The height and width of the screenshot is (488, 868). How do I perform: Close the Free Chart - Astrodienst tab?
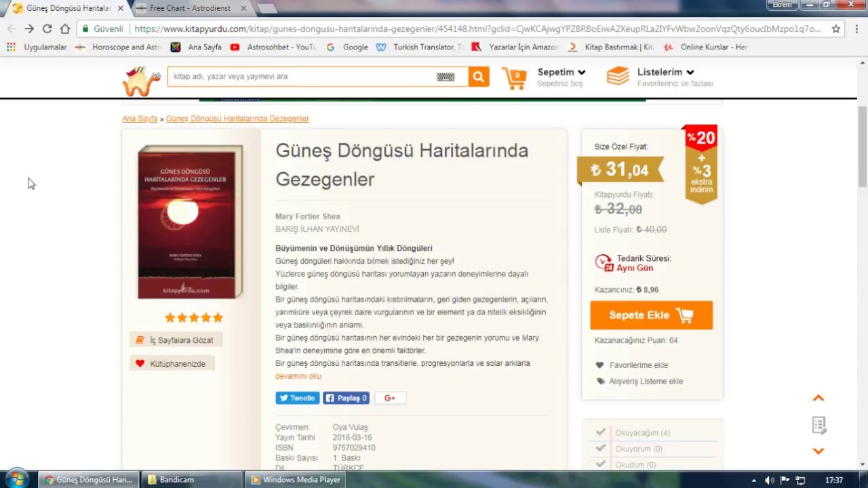(x=244, y=8)
